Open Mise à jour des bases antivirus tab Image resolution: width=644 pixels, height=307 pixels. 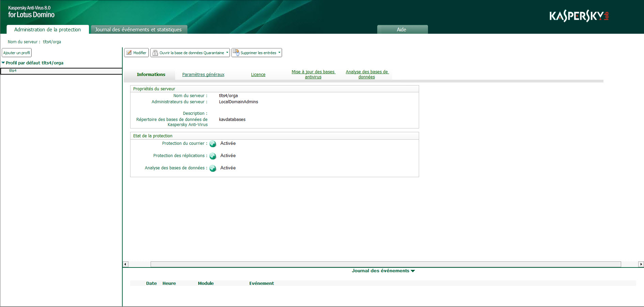(x=313, y=74)
